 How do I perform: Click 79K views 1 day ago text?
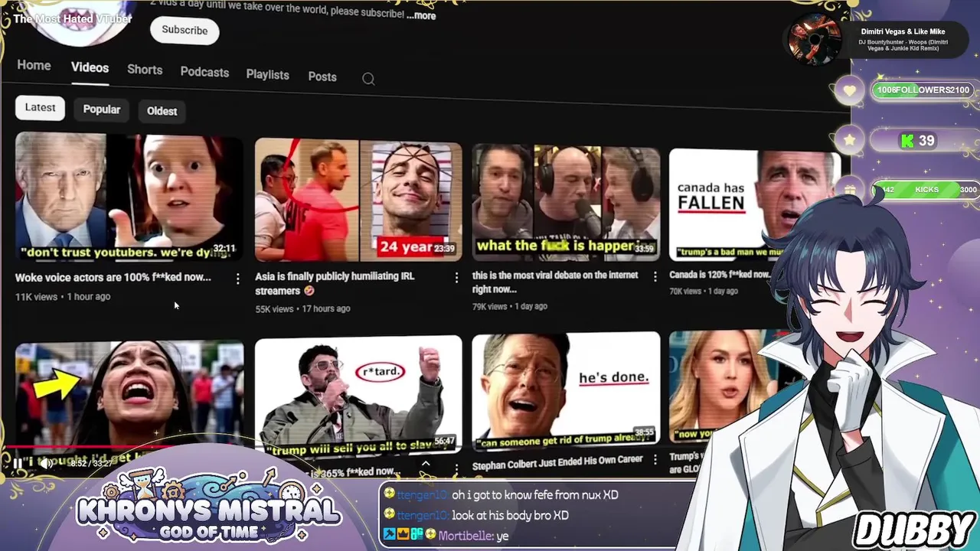point(510,306)
